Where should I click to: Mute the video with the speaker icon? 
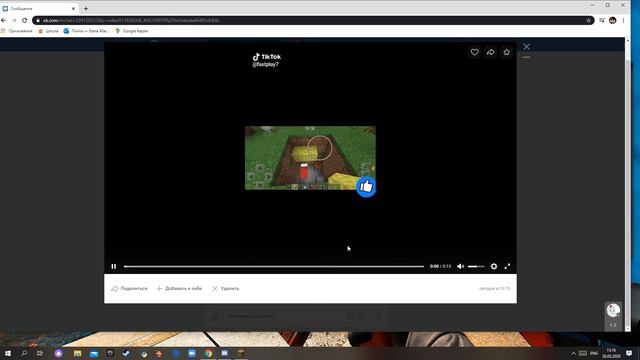point(460,266)
